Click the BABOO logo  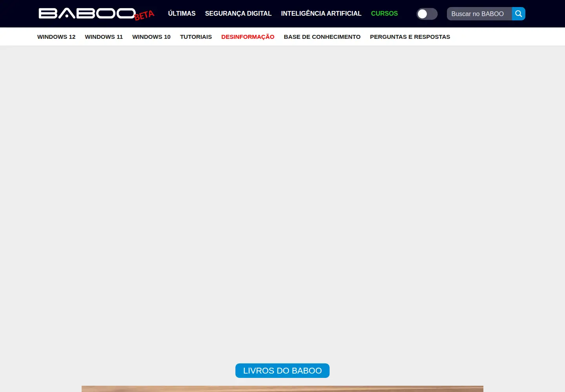tap(97, 14)
